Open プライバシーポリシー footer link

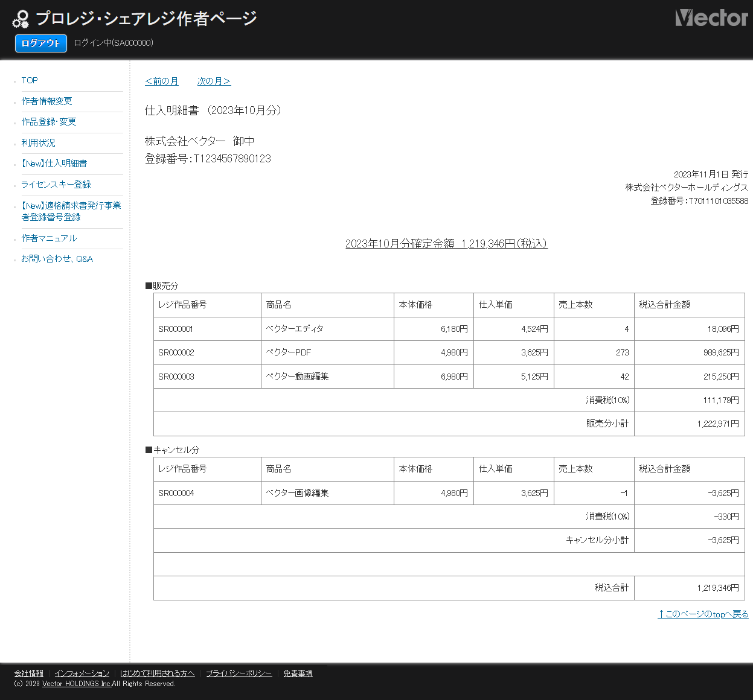239,673
